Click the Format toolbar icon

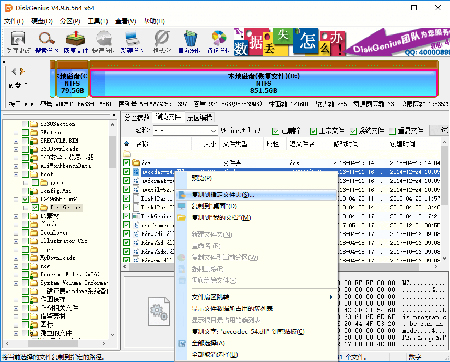pos(162,38)
